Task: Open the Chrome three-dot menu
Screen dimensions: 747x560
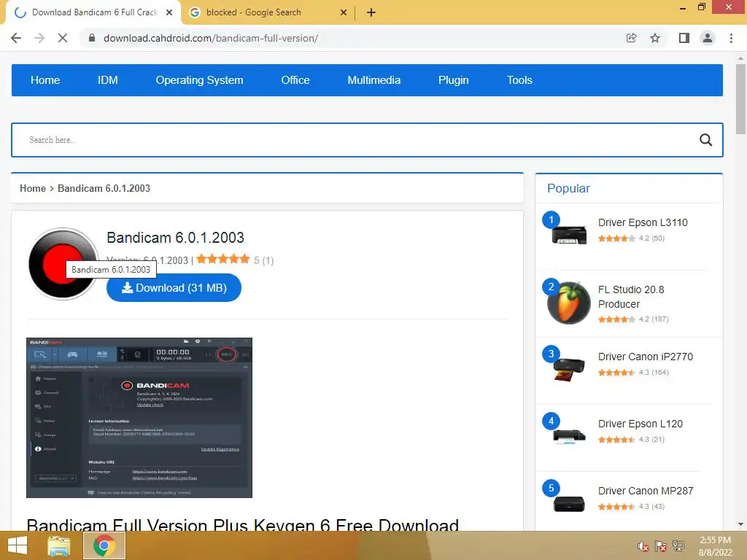Action: pos(731,38)
